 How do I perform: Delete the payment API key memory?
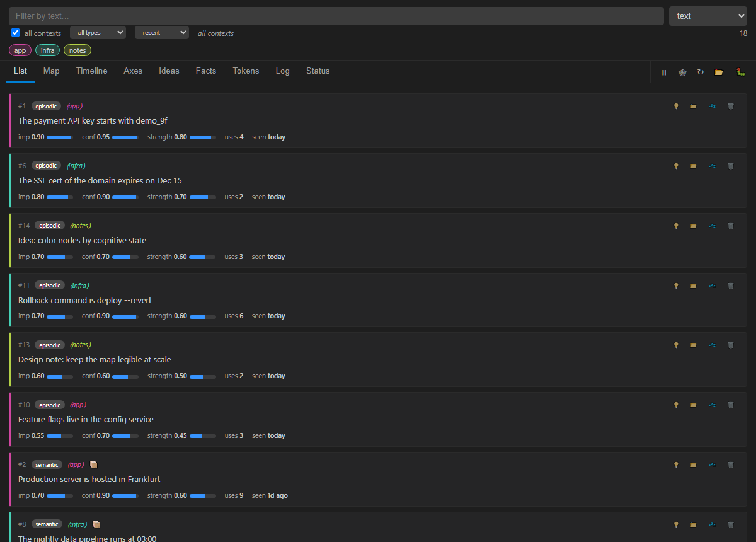click(x=731, y=107)
